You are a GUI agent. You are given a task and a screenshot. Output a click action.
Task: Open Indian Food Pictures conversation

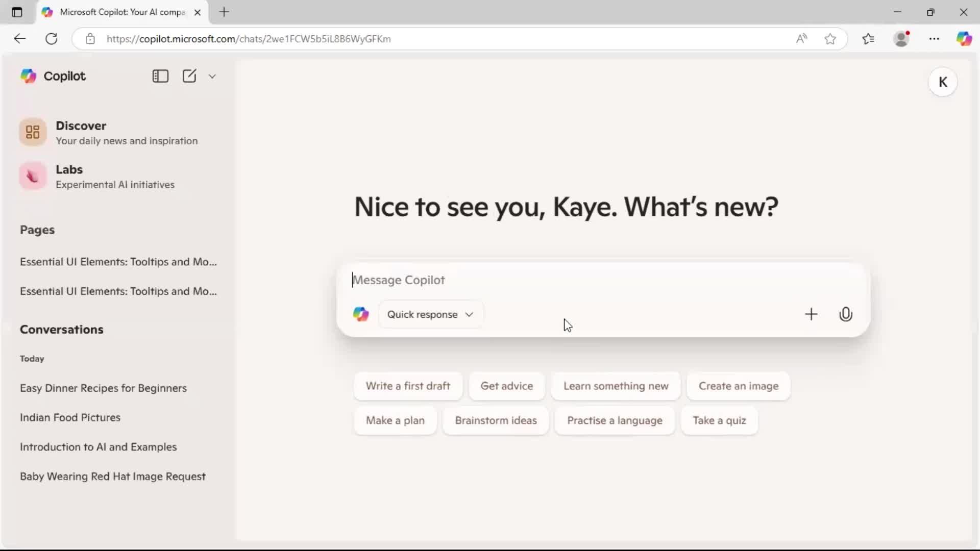tap(70, 418)
